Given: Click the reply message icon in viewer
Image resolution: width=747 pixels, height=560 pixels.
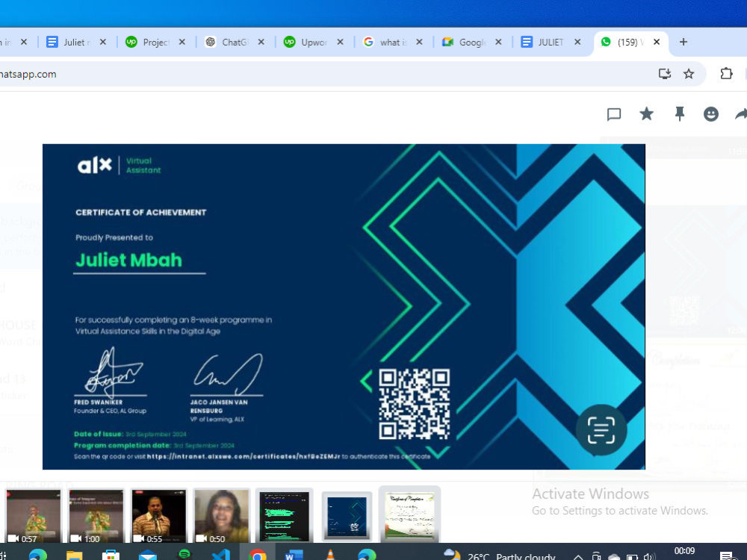Looking at the screenshot, I should [614, 114].
